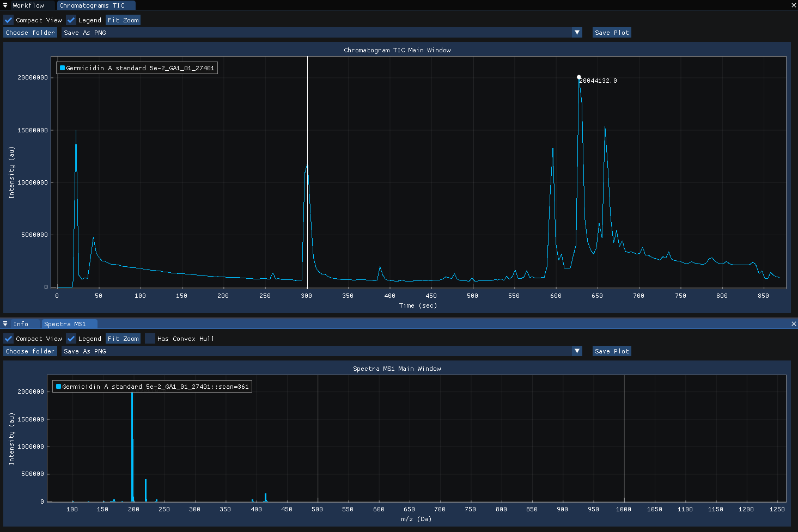This screenshot has width=798, height=532.
Task: Close the bottom spectra panel
Action: click(794, 324)
